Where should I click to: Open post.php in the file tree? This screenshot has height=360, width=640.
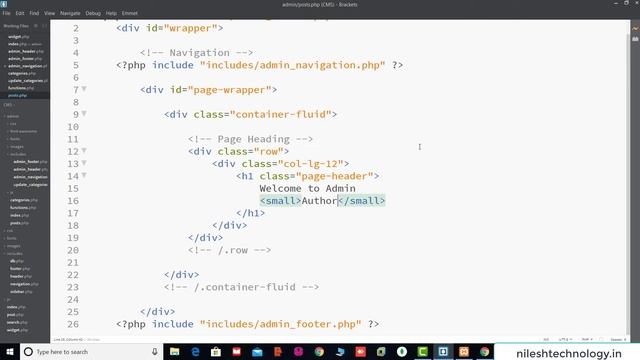click(16, 315)
